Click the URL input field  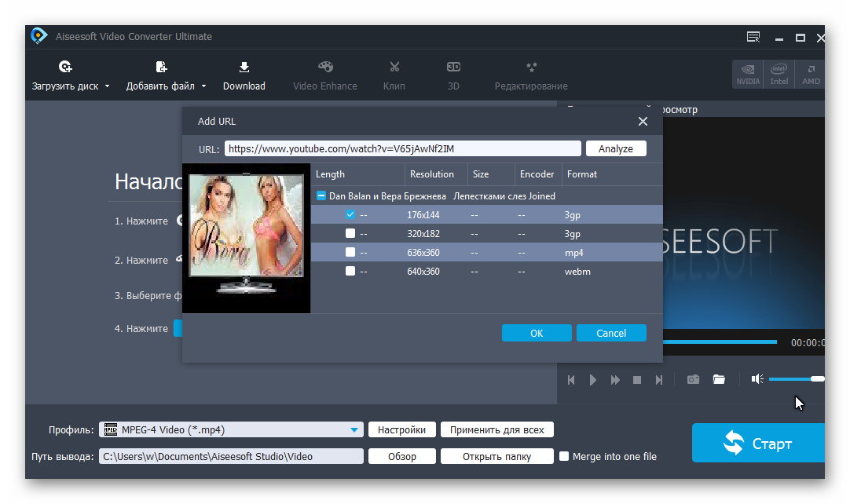tap(402, 148)
